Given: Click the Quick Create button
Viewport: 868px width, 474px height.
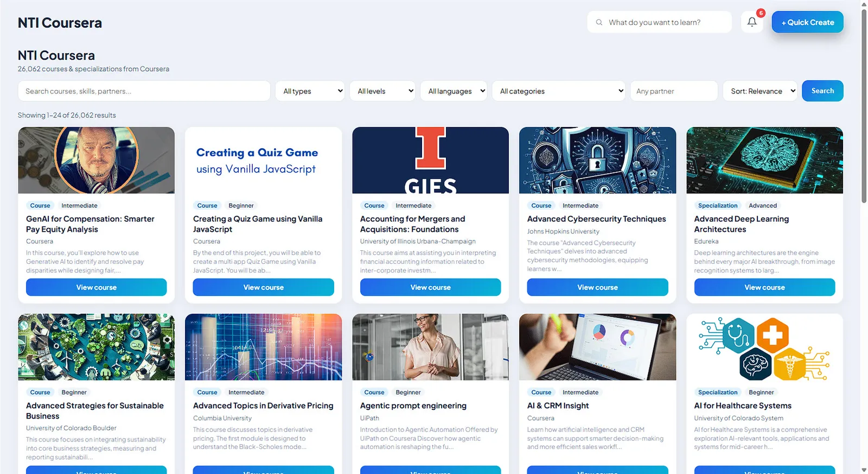Looking at the screenshot, I should (808, 22).
